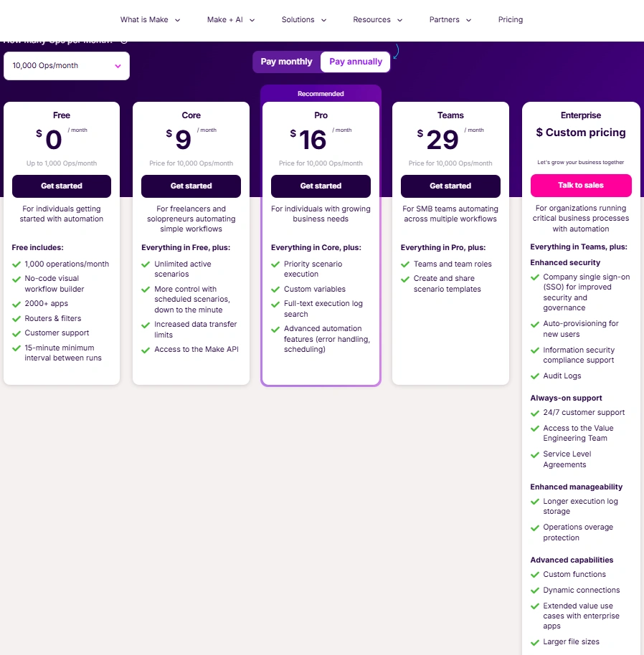Viewport: 644px width, 655px height.
Task: Click 'Dynamic connections' feature
Action: pyautogui.click(x=582, y=591)
